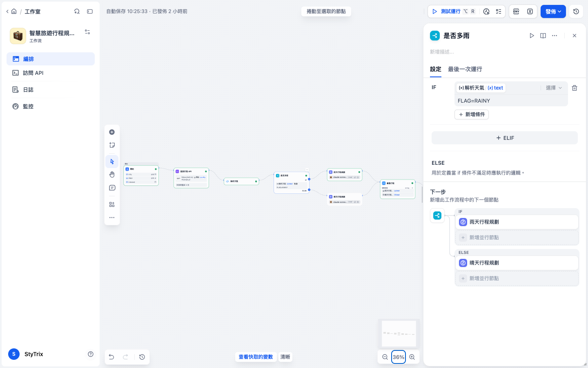Add a new node with plus icon
This screenshot has width=588, height=368.
(x=112, y=132)
